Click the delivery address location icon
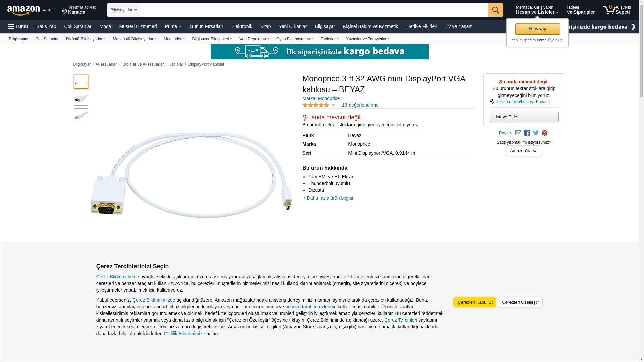 click(x=64, y=12)
